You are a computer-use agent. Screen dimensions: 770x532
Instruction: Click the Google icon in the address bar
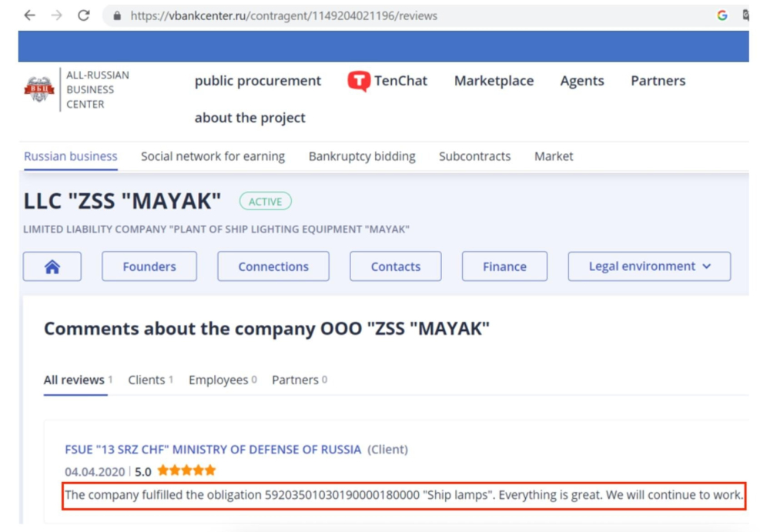722,15
